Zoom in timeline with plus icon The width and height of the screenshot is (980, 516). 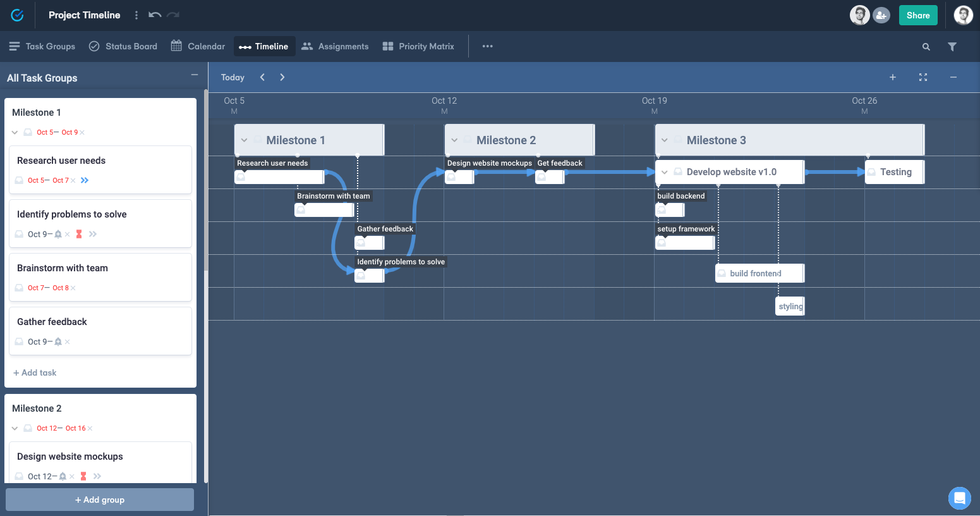892,77
